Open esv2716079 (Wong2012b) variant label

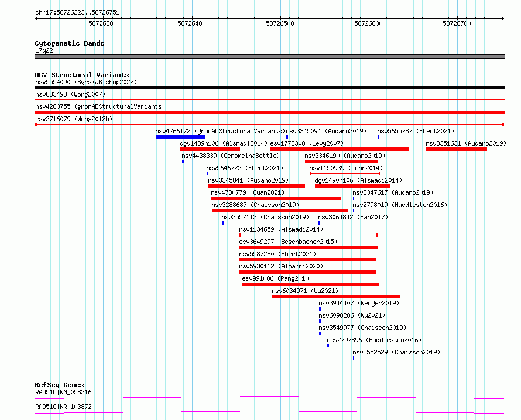(74, 119)
